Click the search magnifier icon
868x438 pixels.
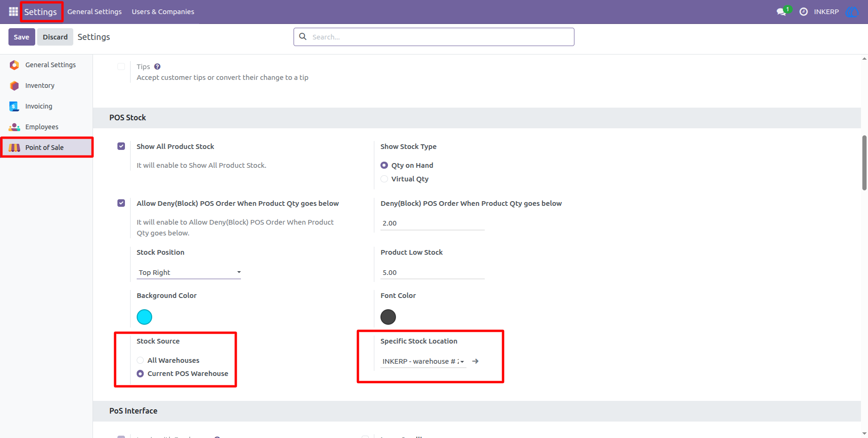coord(303,37)
